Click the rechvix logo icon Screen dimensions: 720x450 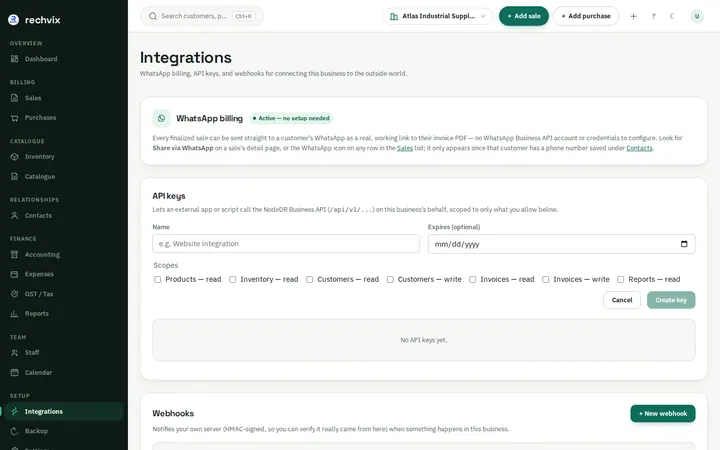coord(14,20)
